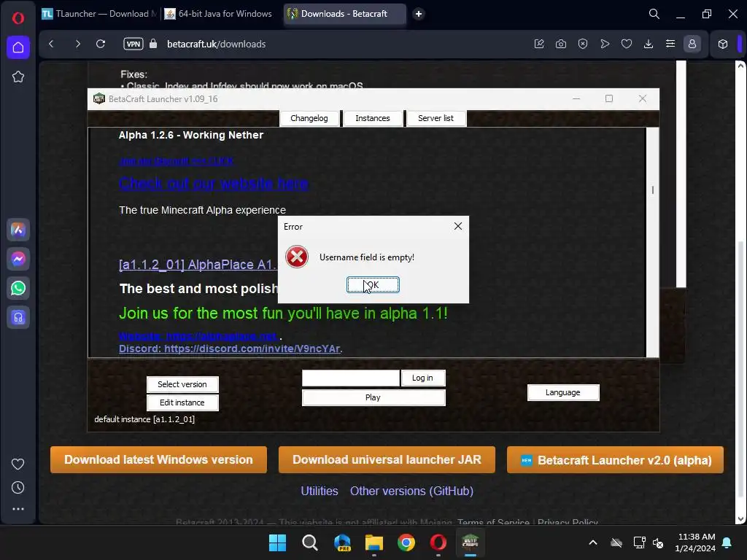Open the AlphaPlace Discord invite link
The width and height of the screenshot is (747, 560).
(x=230, y=349)
